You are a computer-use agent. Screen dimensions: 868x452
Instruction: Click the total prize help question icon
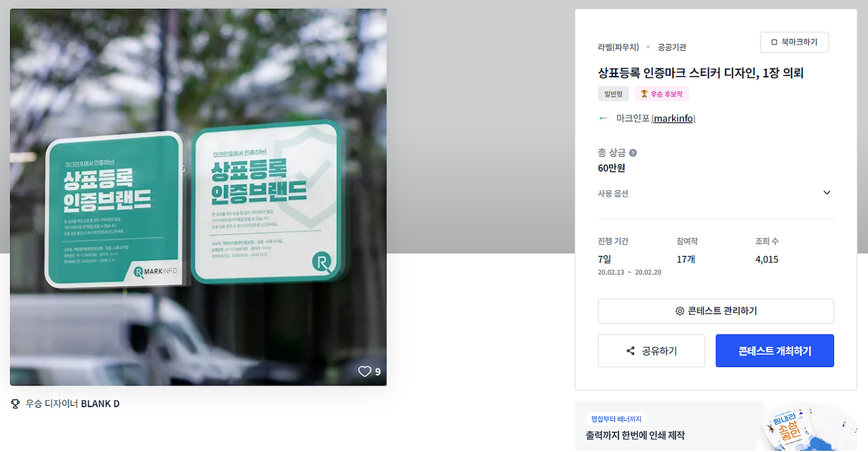point(633,153)
